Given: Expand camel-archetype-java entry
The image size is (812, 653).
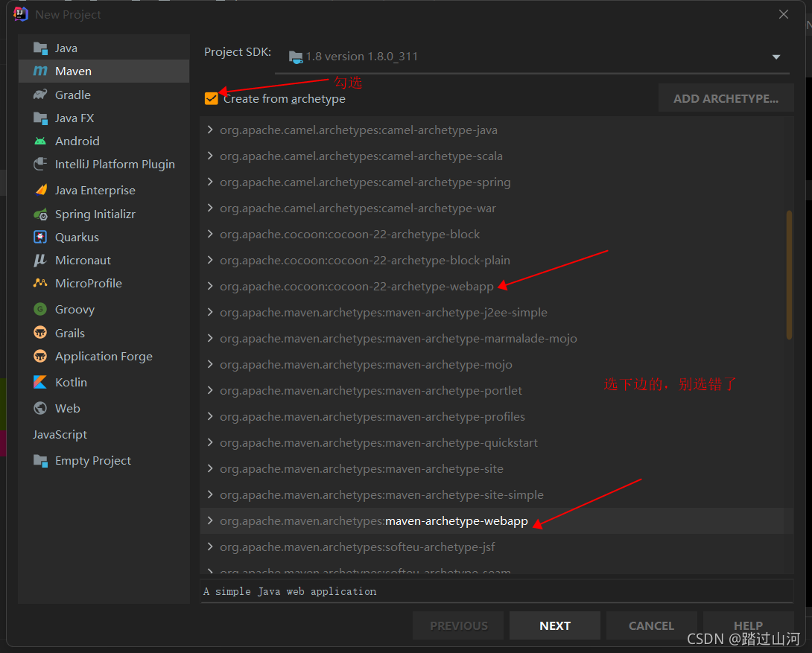Looking at the screenshot, I should tap(210, 130).
